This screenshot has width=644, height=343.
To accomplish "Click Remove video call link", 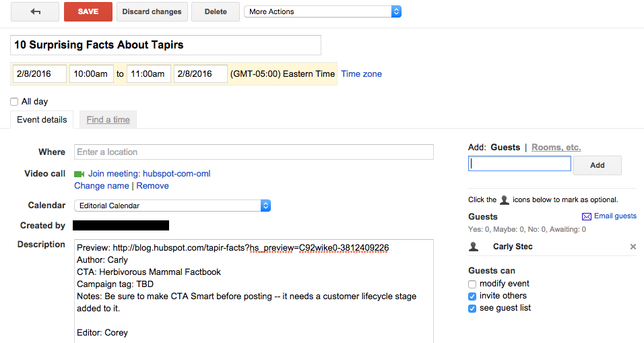I will (x=152, y=186).
